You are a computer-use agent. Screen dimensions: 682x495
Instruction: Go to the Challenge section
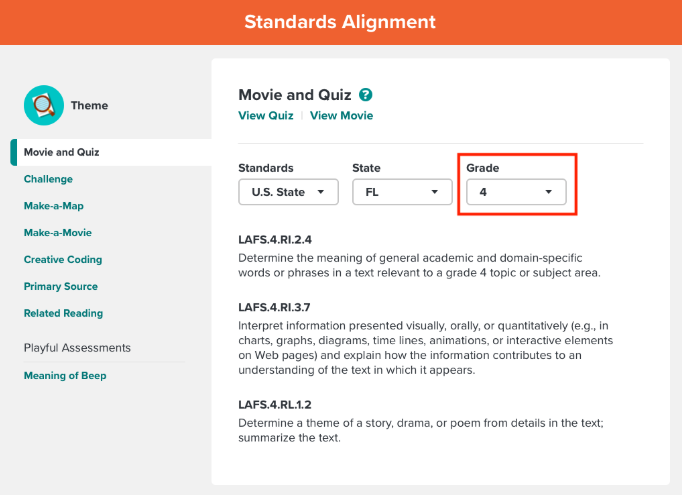[x=48, y=179]
